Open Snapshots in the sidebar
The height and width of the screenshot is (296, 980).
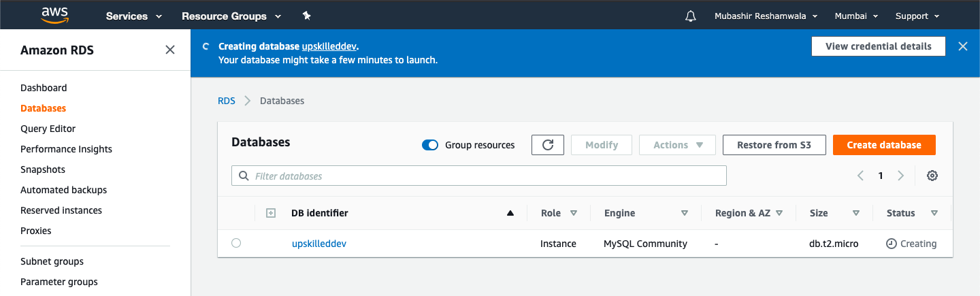tap(43, 169)
